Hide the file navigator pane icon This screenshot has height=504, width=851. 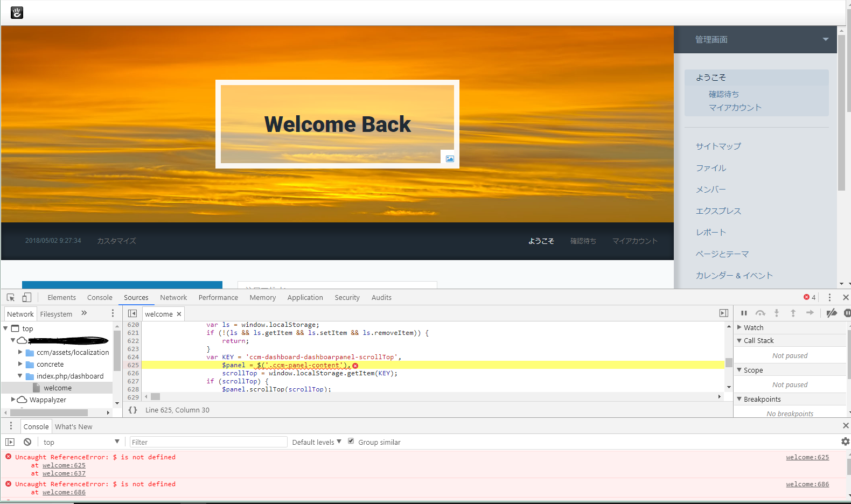click(x=132, y=313)
